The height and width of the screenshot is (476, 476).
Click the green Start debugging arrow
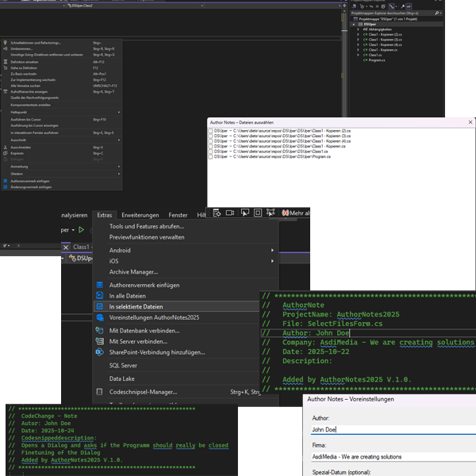point(81,229)
